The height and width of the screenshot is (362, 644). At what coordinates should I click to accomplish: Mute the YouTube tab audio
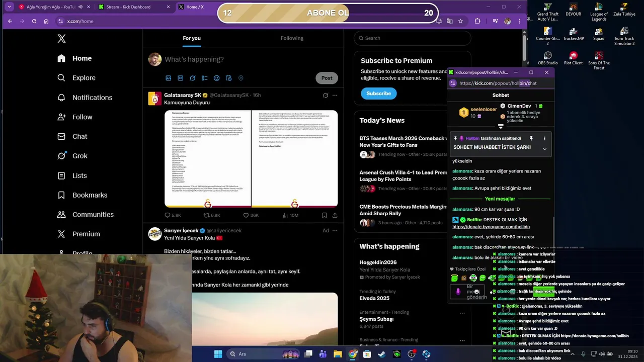point(80,7)
